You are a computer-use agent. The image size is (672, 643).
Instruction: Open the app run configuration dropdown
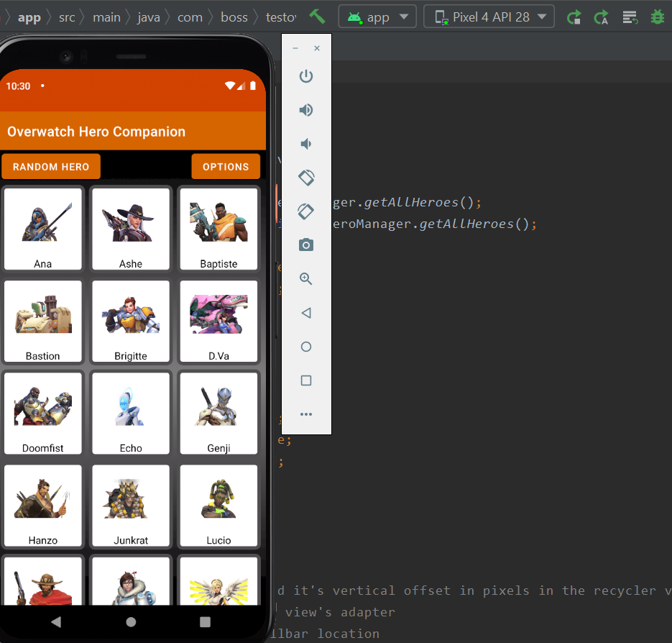377,17
